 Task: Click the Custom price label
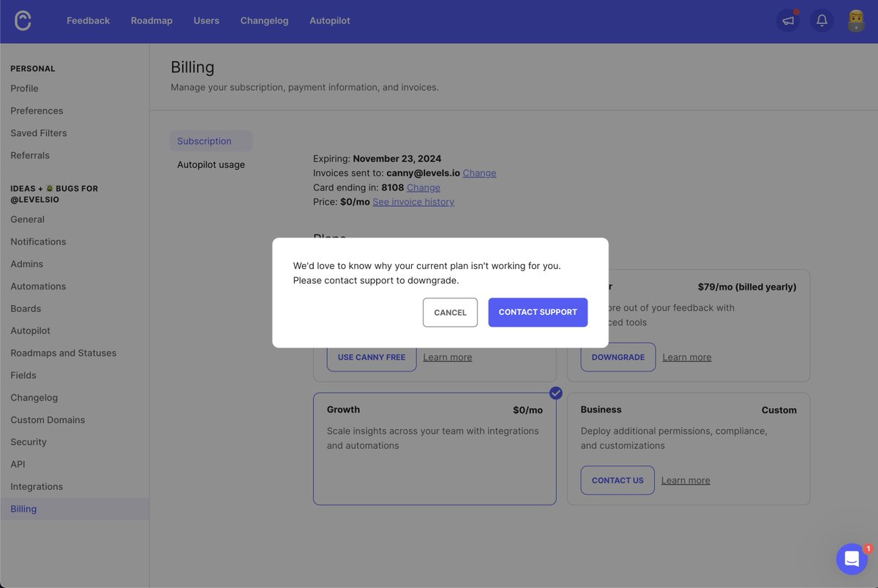tap(779, 410)
